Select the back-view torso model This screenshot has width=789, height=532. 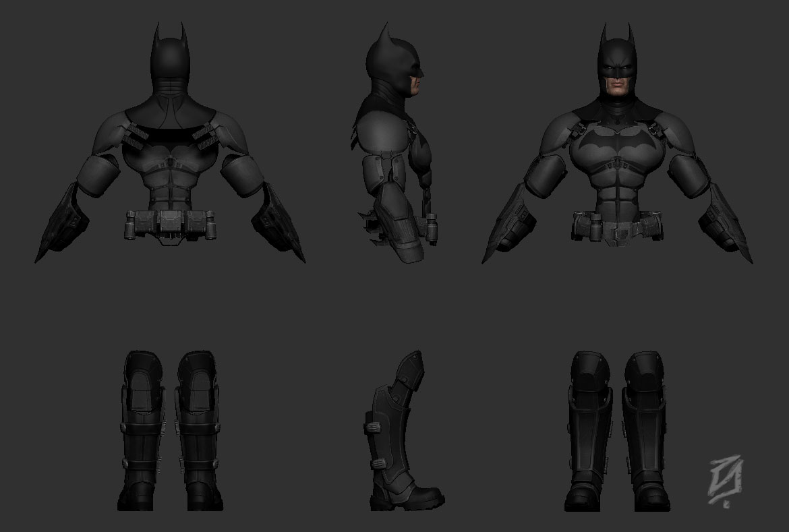click(x=170, y=142)
